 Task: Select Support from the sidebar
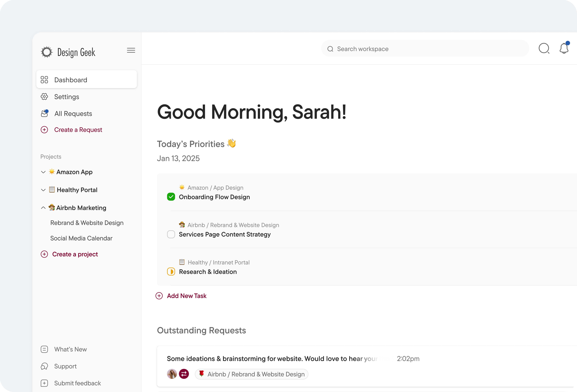click(65, 366)
